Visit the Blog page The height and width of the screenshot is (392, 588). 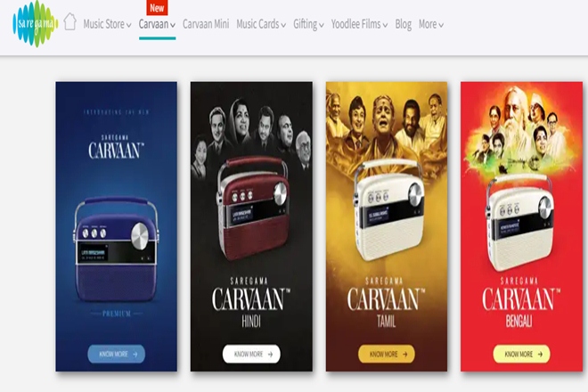[x=403, y=24]
